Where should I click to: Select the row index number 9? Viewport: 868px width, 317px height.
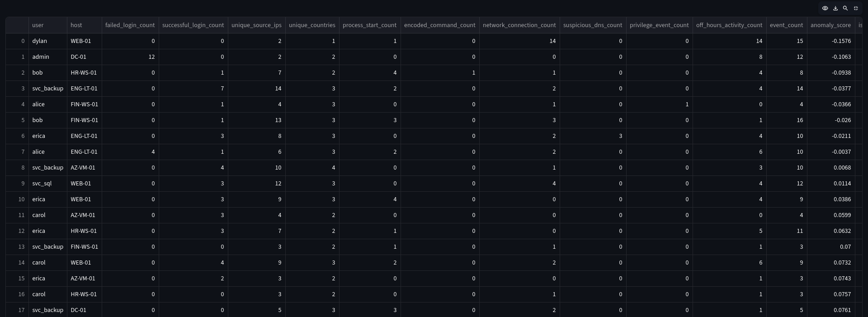pyautogui.click(x=17, y=184)
